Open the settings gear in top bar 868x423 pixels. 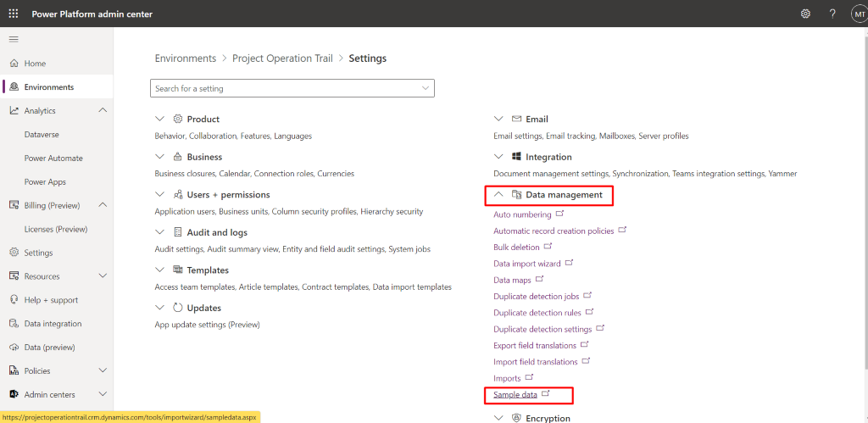pyautogui.click(x=805, y=14)
